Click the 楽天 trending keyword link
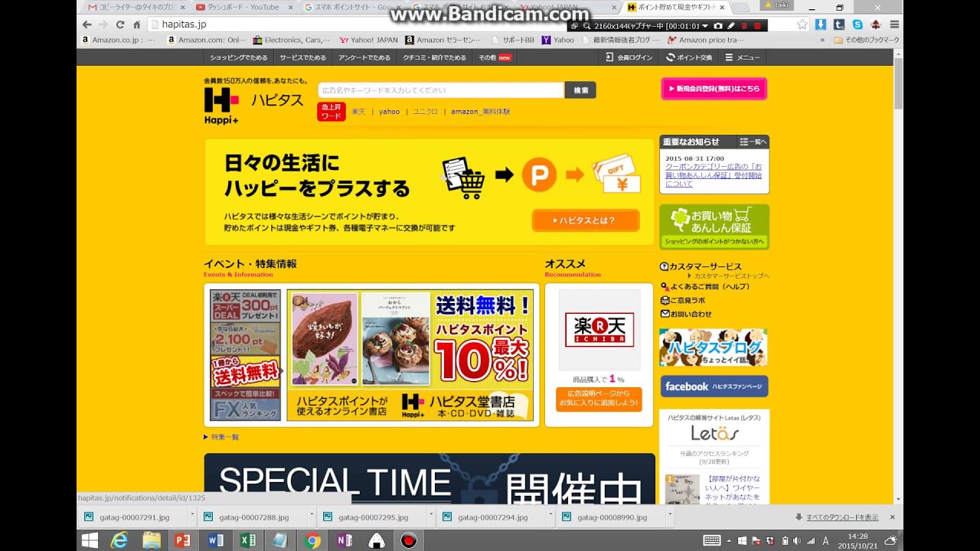Image resolution: width=980 pixels, height=551 pixels. (x=358, y=112)
